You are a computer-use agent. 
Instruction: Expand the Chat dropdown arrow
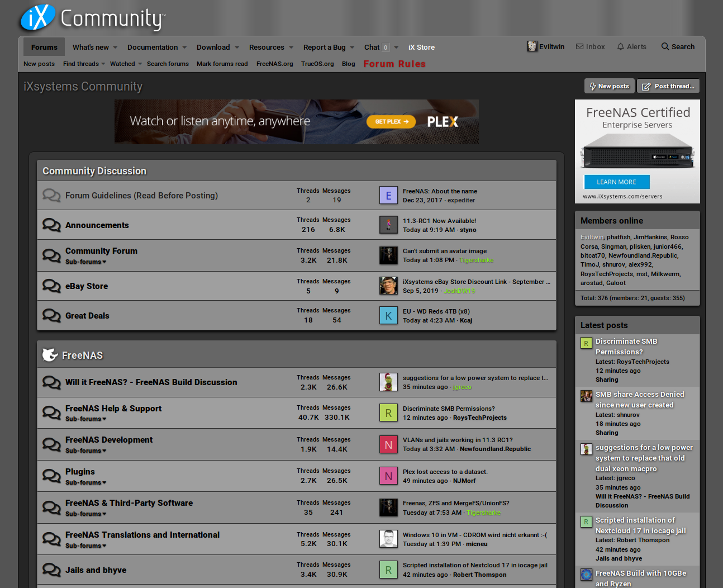click(396, 48)
